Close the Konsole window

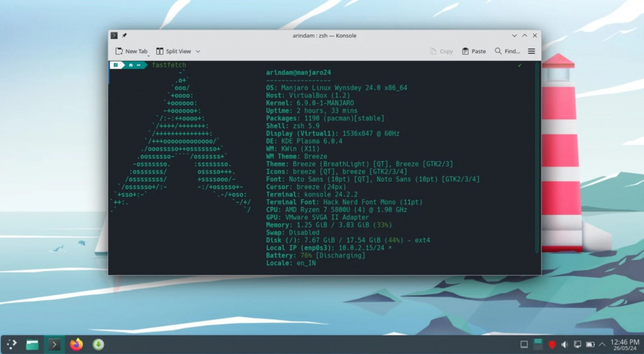click(x=535, y=36)
